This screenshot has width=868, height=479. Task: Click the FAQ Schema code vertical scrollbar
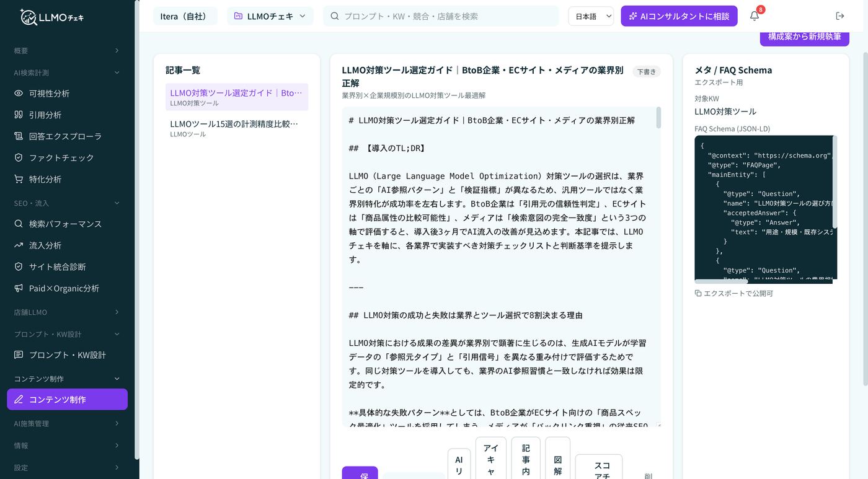pos(835,182)
